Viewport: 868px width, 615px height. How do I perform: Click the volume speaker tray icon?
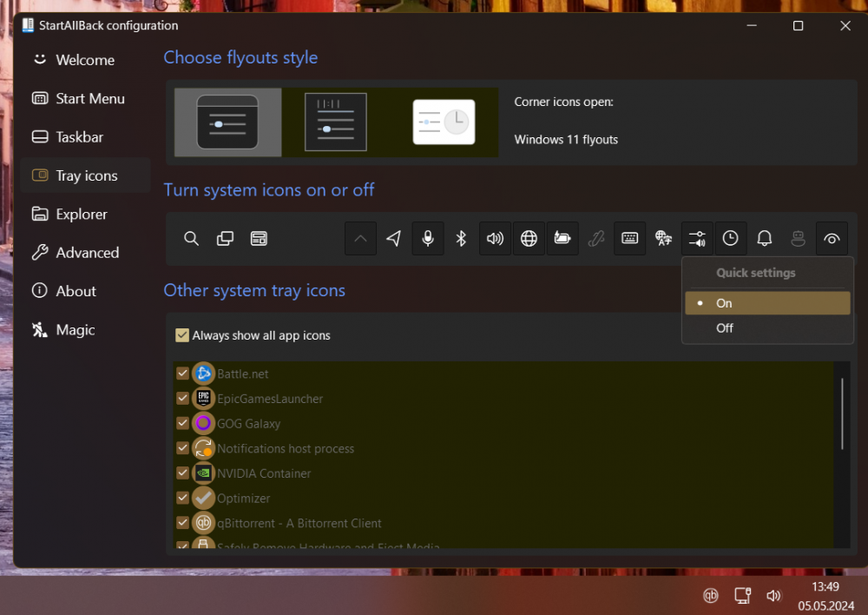tap(495, 238)
